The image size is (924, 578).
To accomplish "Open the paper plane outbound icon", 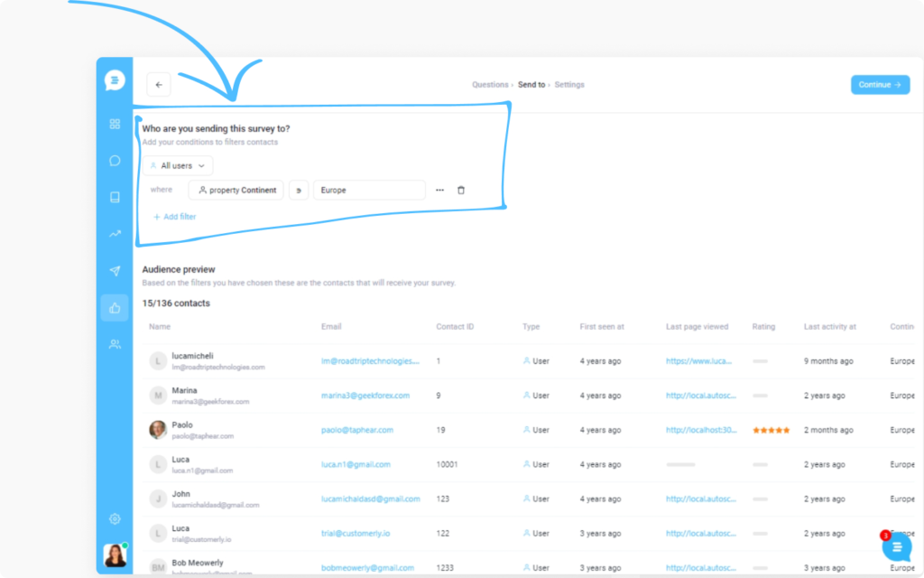I will click(115, 271).
